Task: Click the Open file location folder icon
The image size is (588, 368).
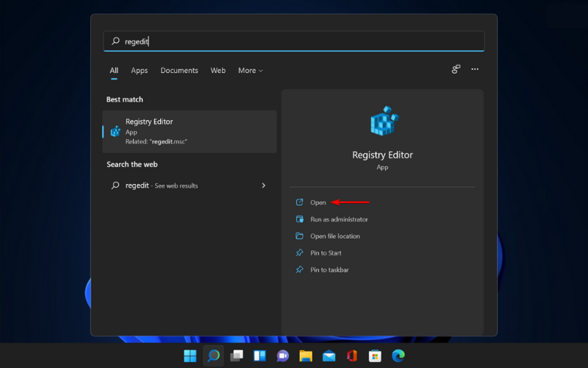Action: tap(299, 236)
